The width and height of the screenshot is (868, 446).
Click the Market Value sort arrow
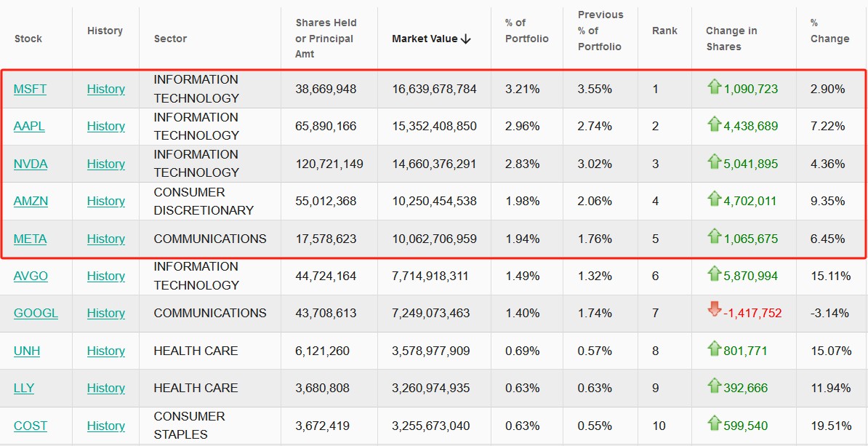coord(466,39)
